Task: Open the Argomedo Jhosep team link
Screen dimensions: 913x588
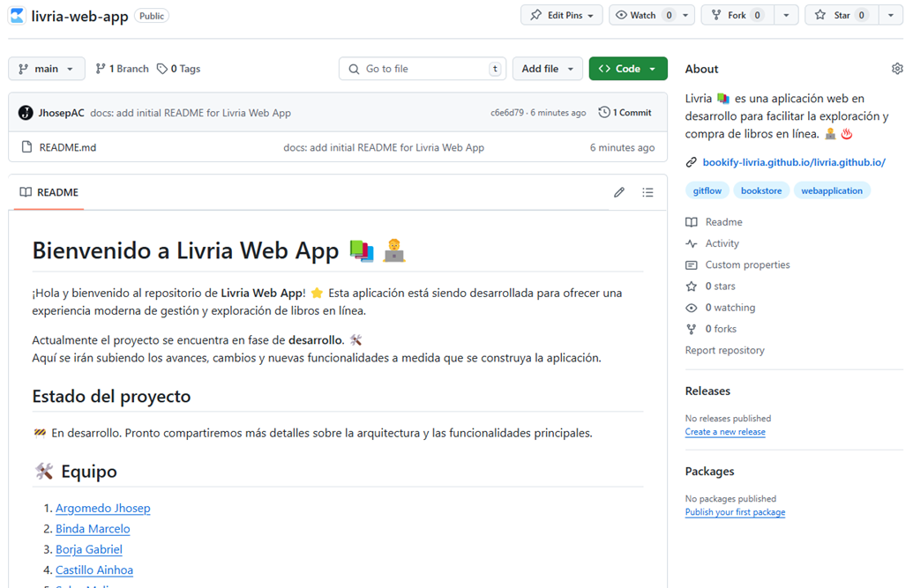Action: pyautogui.click(x=103, y=509)
